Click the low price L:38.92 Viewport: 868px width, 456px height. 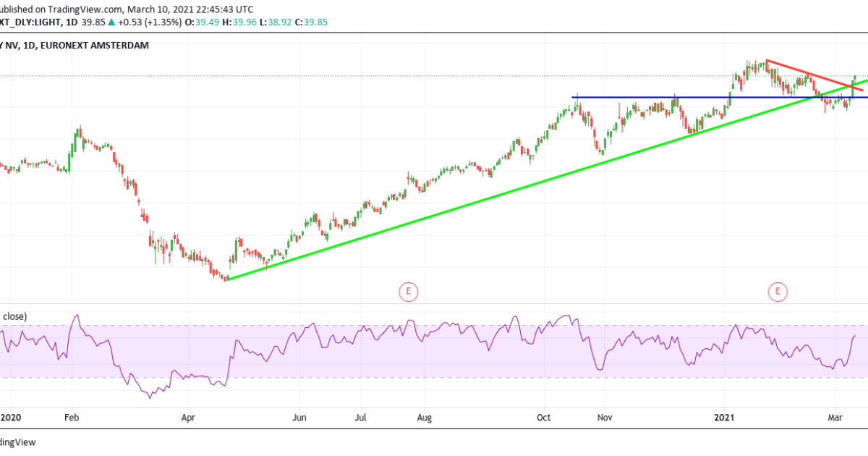277,22
